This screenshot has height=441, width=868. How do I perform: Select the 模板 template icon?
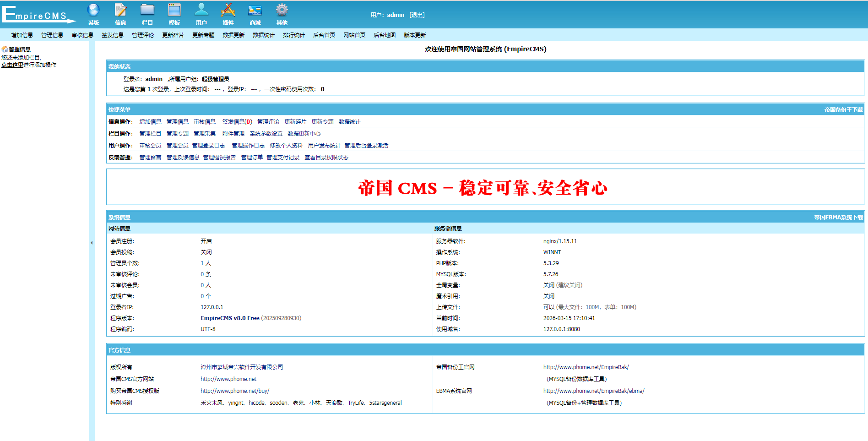pyautogui.click(x=174, y=11)
